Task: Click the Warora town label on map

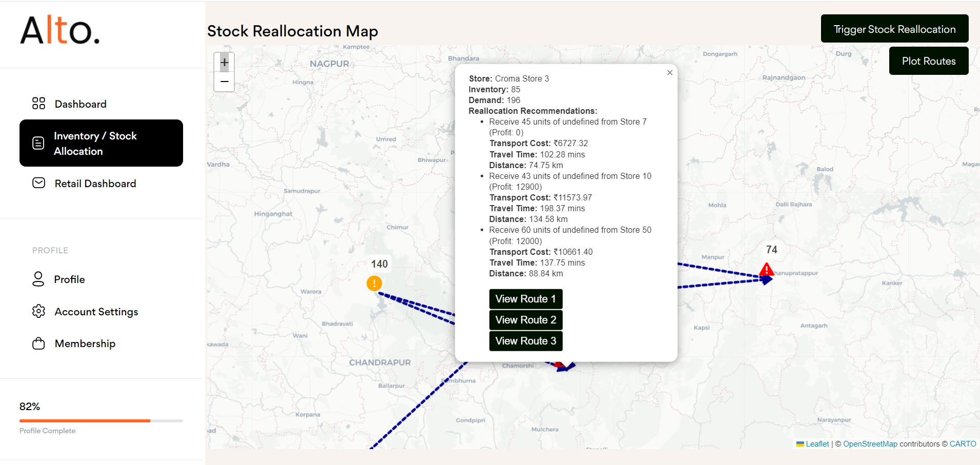Action: (x=311, y=292)
